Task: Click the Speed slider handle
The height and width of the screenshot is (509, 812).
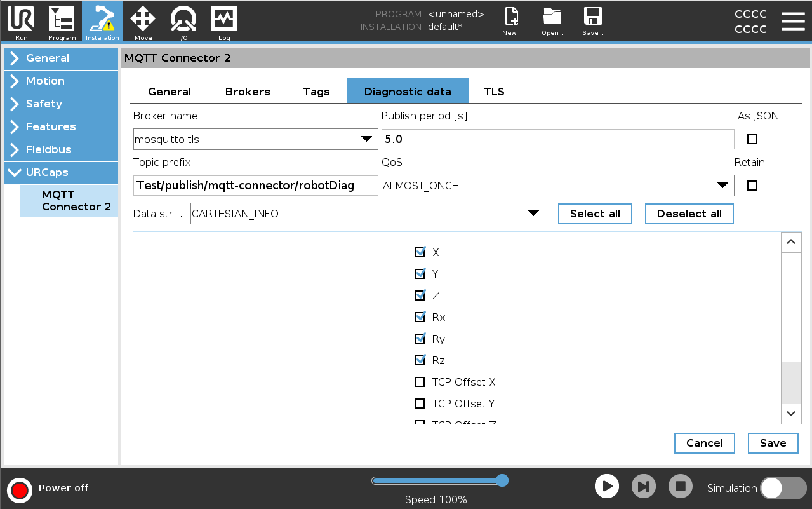Action: tap(502, 480)
